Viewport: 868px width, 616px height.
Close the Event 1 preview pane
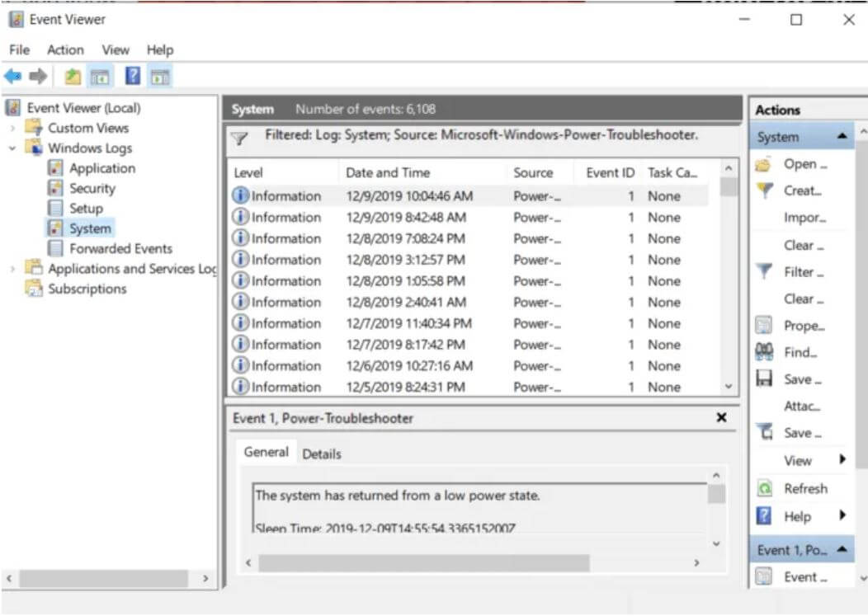pos(721,418)
